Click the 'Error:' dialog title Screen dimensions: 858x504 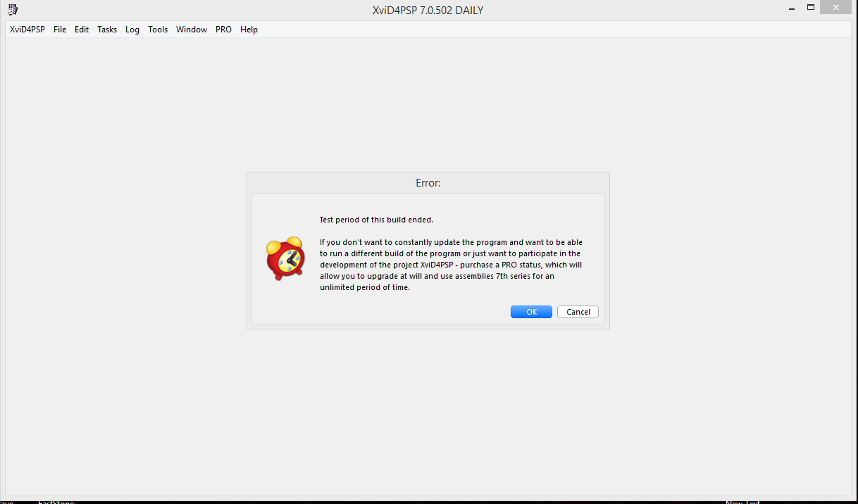428,183
